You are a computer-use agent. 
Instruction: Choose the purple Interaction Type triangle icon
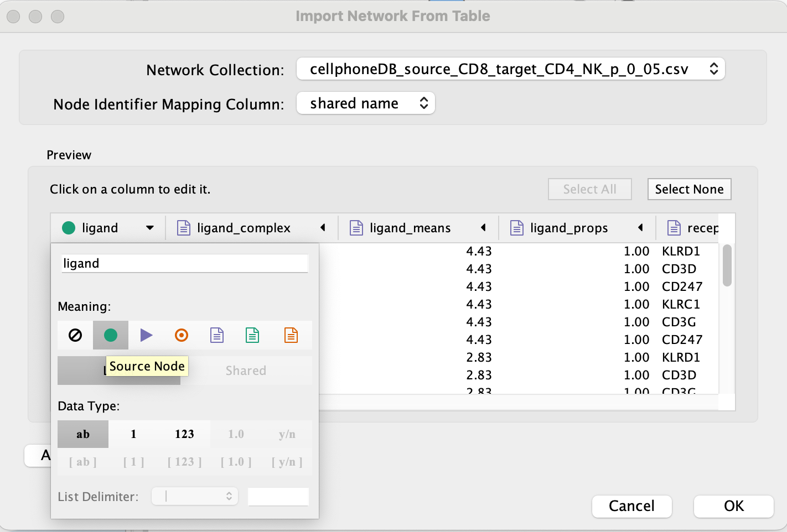(146, 335)
